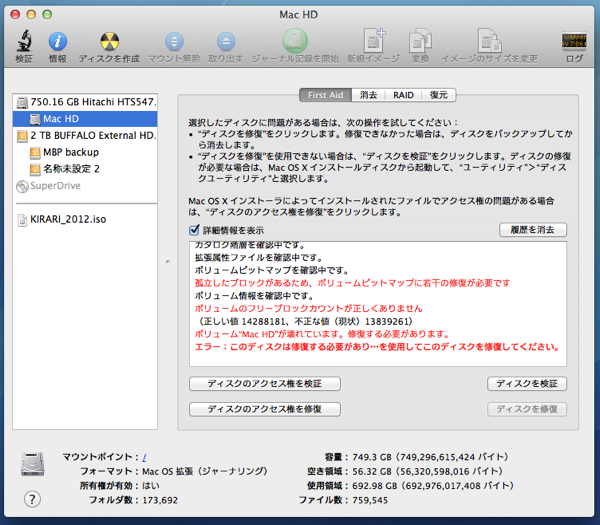
Task: Click the ボリューム情報を確認中です log line
Action: coord(254,295)
